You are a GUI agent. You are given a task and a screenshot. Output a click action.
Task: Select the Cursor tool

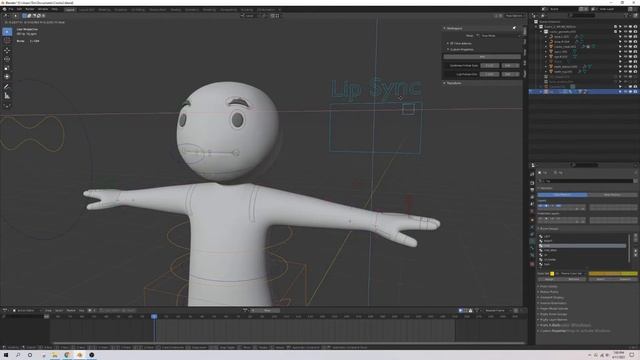[7, 41]
